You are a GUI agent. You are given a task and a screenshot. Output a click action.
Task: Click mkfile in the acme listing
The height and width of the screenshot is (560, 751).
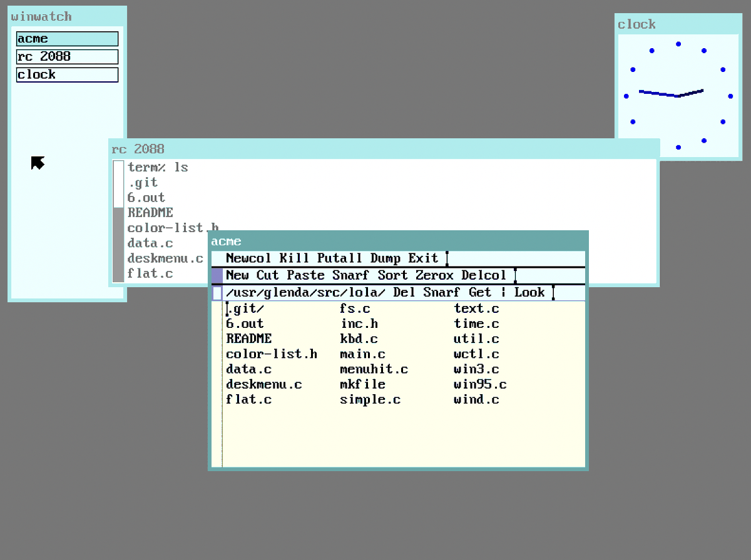pyautogui.click(x=362, y=384)
